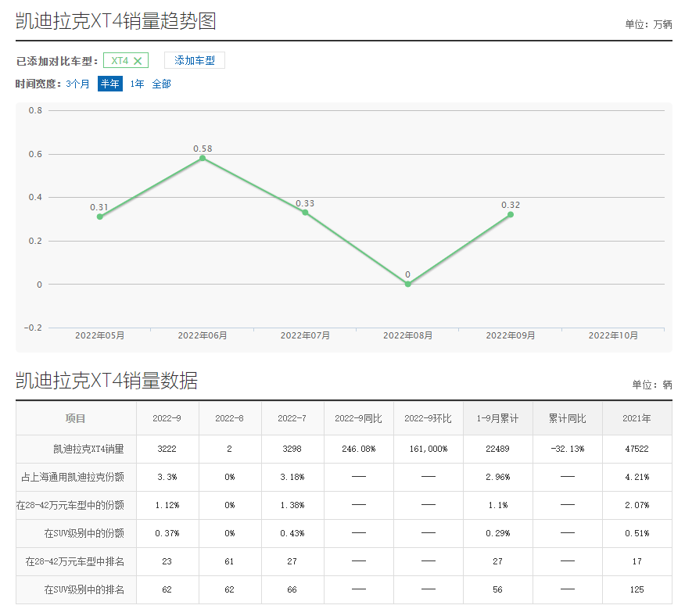Viewport: 685px width, 616px height.
Task: Select the 半年 time range
Action: coord(109,84)
